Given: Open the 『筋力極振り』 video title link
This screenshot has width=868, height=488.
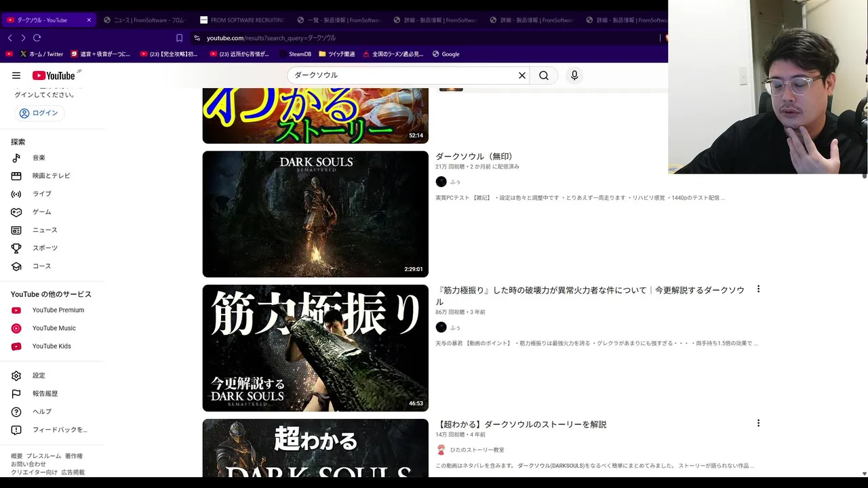Looking at the screenshot, I should 590,296.
